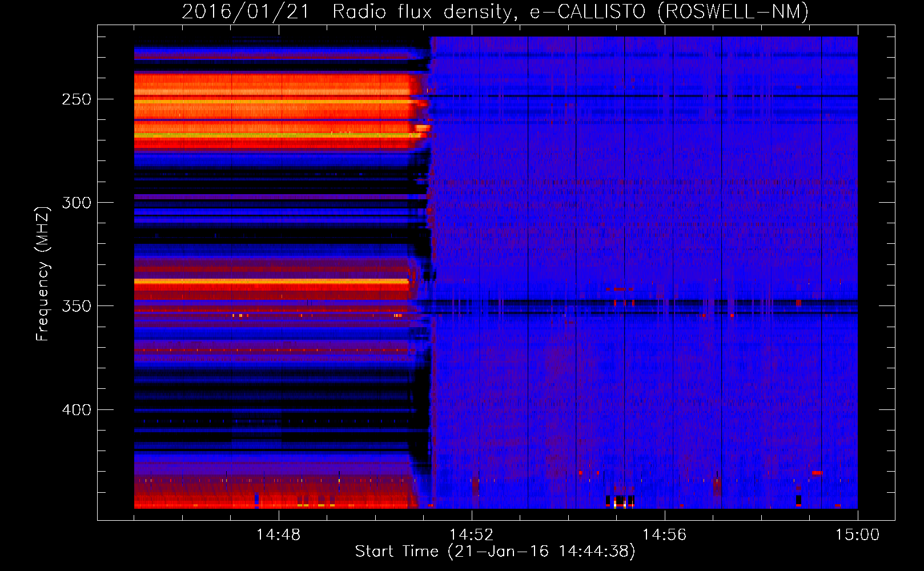924x571 pixels.
Task: Click the plot title '2016/01/21 Radio flux density'
Action: pos(350,11)
